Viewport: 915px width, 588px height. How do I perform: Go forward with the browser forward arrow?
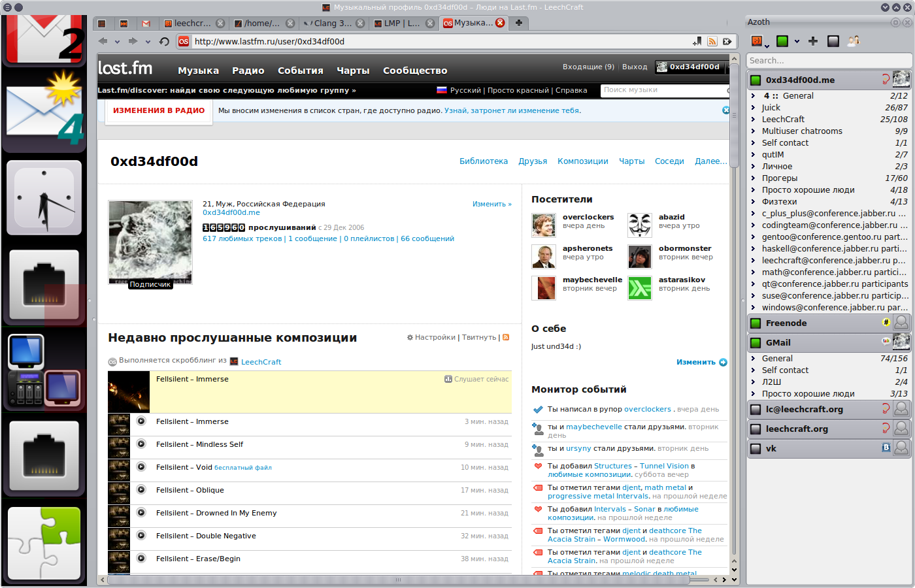[x=133, y=41]
